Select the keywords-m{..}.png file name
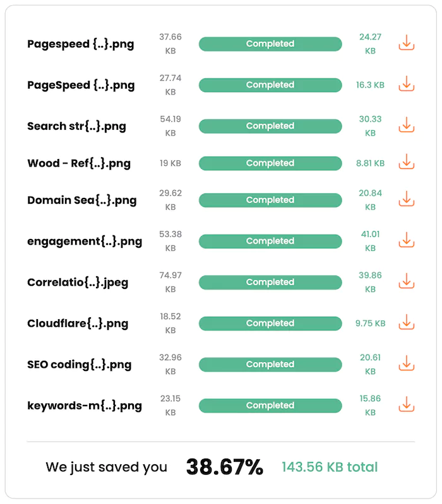This screenshot has width=442, height=504. pos(85,406)
